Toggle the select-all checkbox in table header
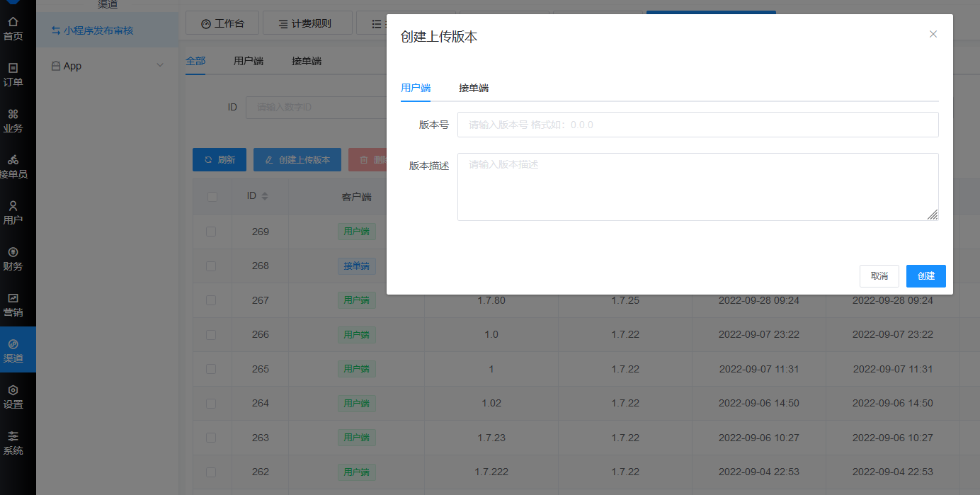980x495 pixels. 212,197
